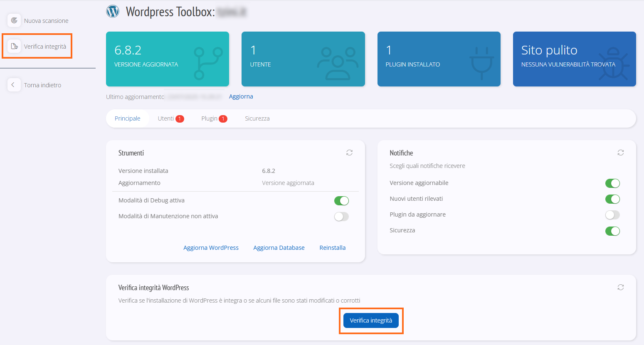Turn on Plugin da aggiornare notification
Screen dimensions: 644x345
(612, 215)
